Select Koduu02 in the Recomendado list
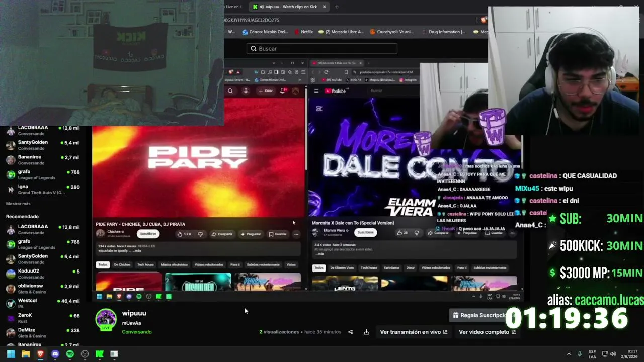644x362 pixels. [43, 274]
